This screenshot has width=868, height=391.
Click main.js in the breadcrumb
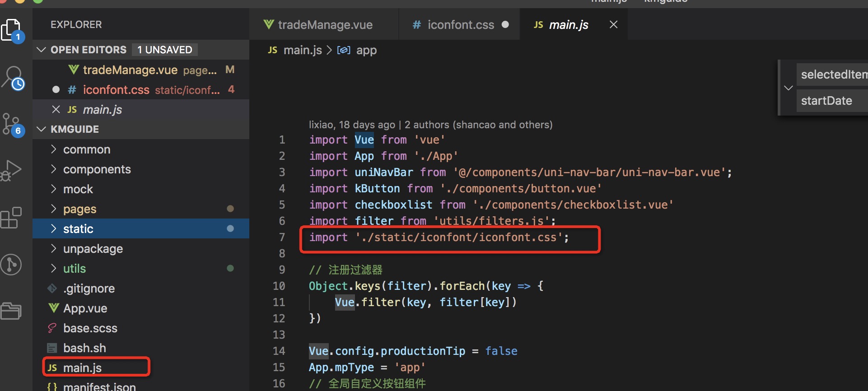tap(303, 50)
